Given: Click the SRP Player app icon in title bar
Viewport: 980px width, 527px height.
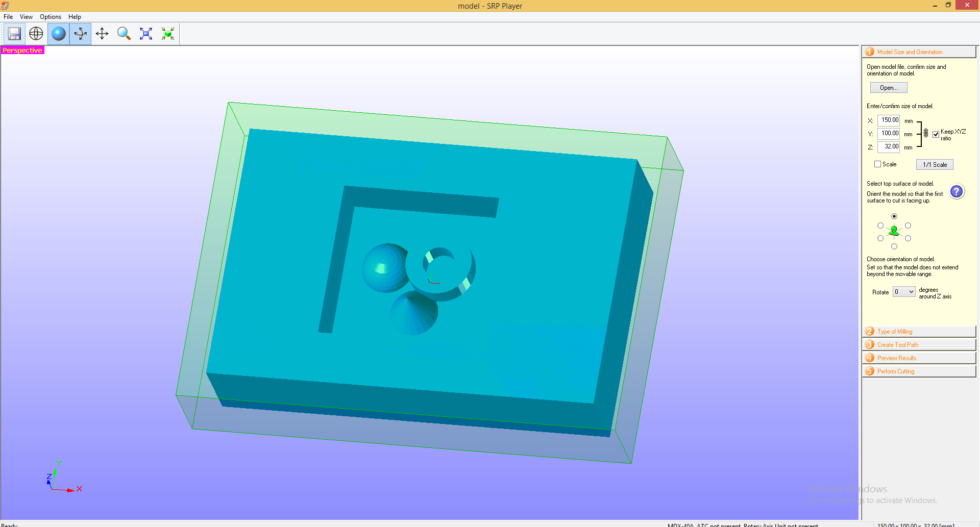Looking at the screenshot, I should pyautogui.click(x=5, y=6).
